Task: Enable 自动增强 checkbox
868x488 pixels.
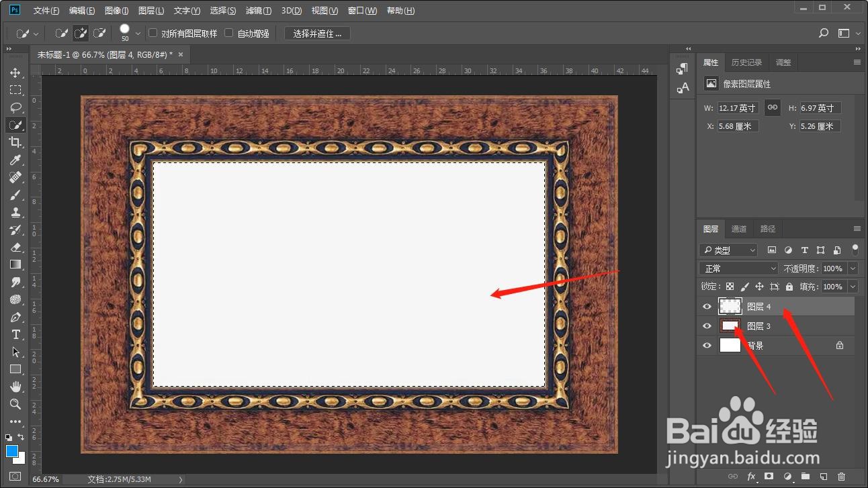Action: (228, 33)
